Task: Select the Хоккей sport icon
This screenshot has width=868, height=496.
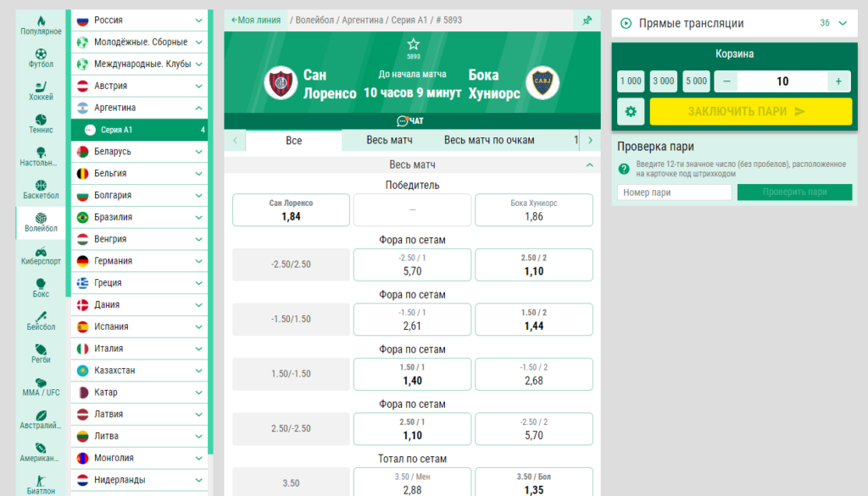Action: click(x=41, y=91)
